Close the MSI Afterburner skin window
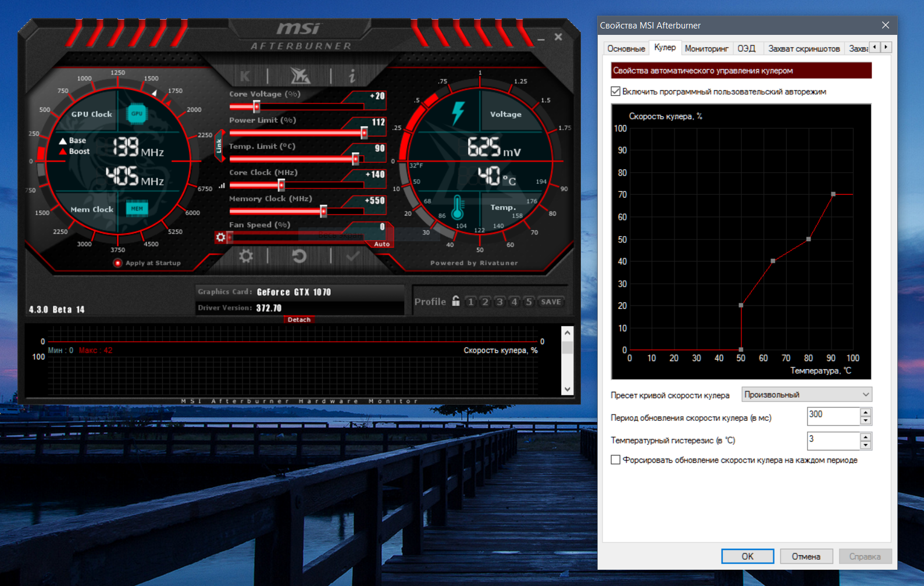 (558, 37)
